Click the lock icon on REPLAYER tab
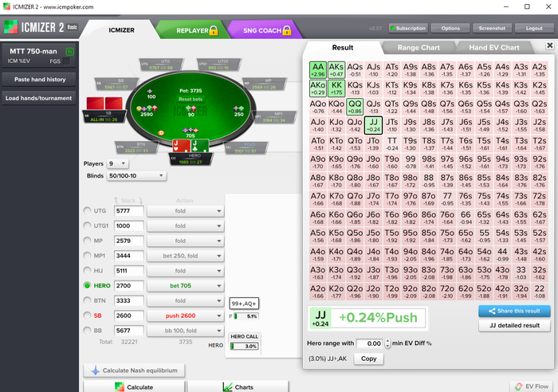Viewport: 558px width, 392px height. pyautogui.click(x=214, y=30)
